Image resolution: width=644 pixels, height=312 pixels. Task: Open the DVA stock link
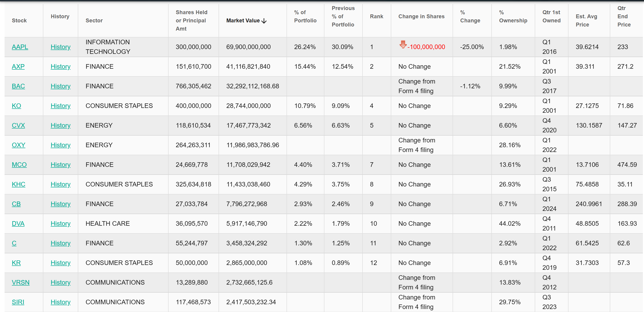(x=18, y=224)
